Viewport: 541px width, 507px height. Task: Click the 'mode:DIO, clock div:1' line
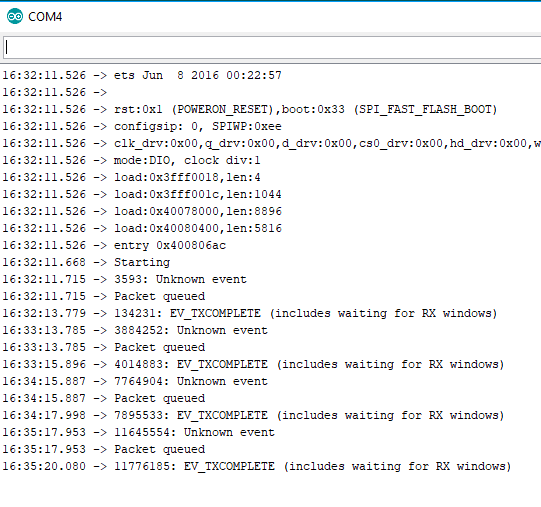131,160
